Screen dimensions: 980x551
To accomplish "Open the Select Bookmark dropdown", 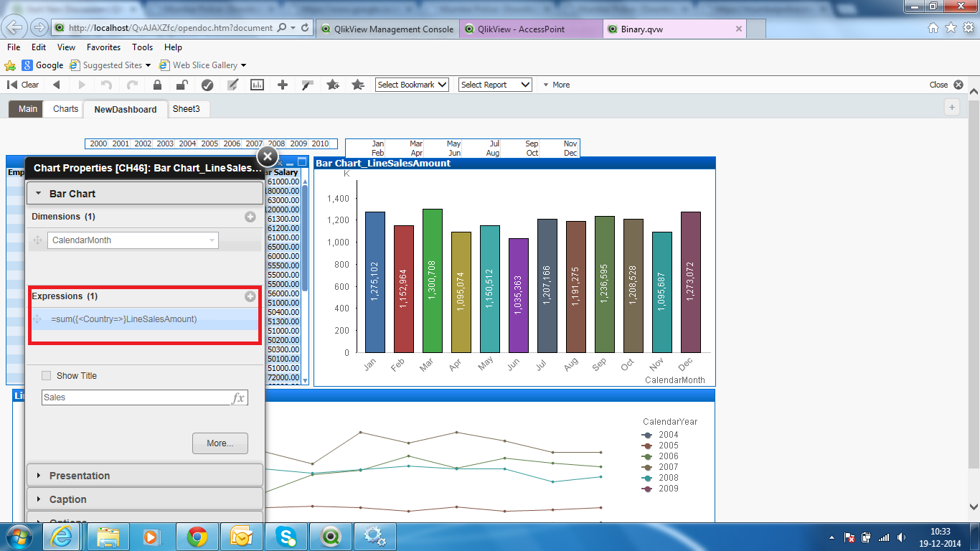I will click(413, 85).
